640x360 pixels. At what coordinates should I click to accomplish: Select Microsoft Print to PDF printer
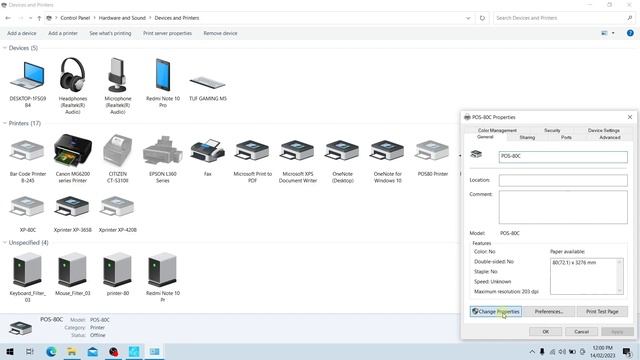pyautogui.click(x=252, y=160)
